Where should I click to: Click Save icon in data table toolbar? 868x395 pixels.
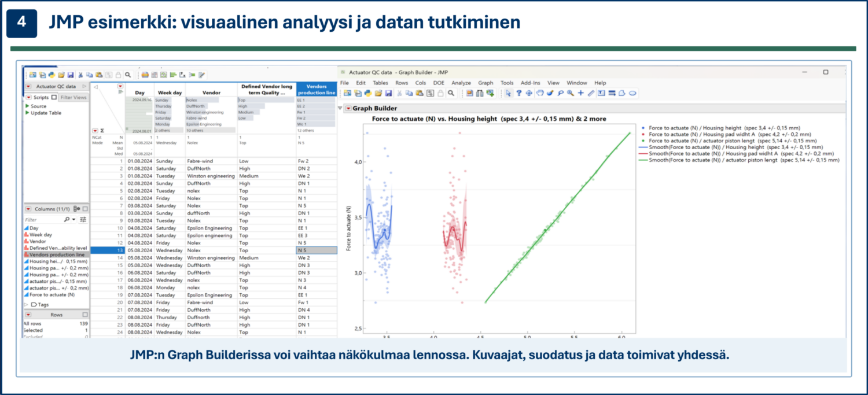pyautogui.click(x=71, y=75)
